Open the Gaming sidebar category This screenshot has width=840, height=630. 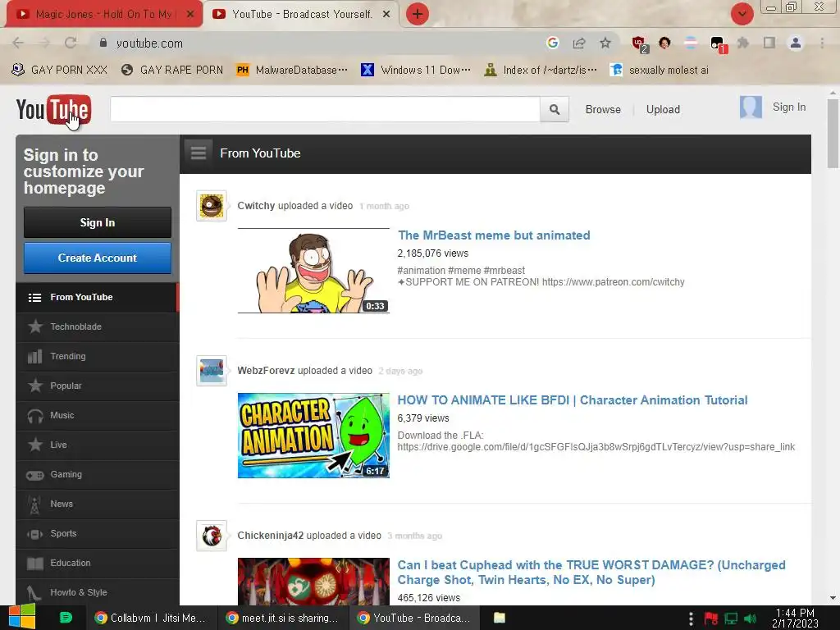(x=98, y=475)
